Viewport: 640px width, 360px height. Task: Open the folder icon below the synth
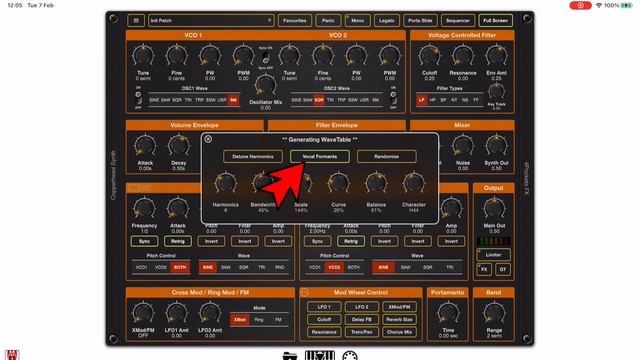(290, 356)
